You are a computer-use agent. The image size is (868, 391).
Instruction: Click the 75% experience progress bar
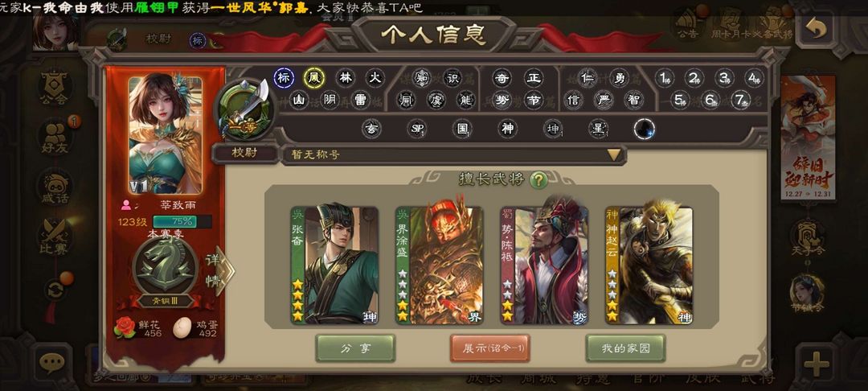(181, 221)
